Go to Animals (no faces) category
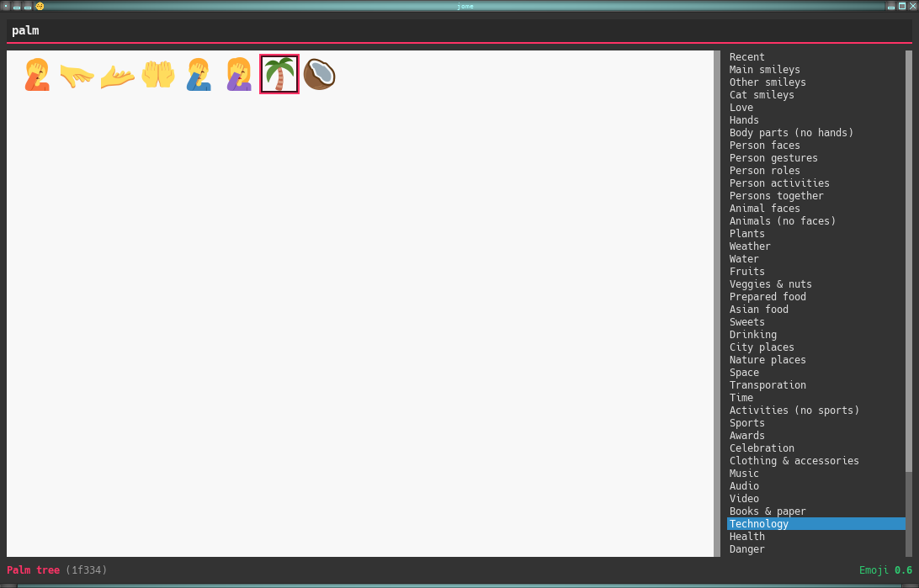919x588 pixels. point(815,220)
